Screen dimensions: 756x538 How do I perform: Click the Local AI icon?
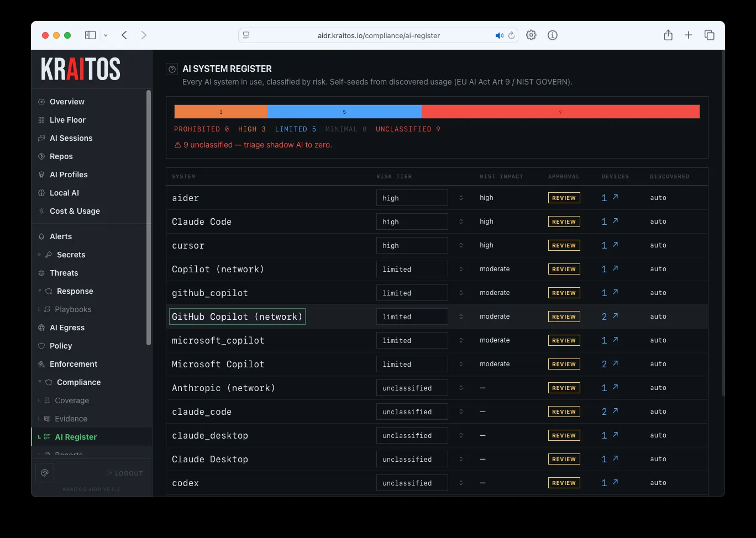tap(41, 193)
